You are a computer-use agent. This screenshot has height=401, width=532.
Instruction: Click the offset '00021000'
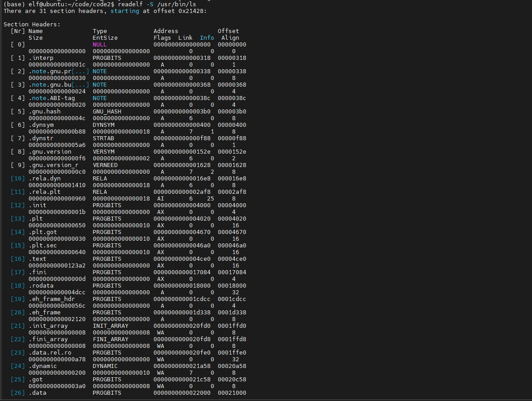(232, 393)
